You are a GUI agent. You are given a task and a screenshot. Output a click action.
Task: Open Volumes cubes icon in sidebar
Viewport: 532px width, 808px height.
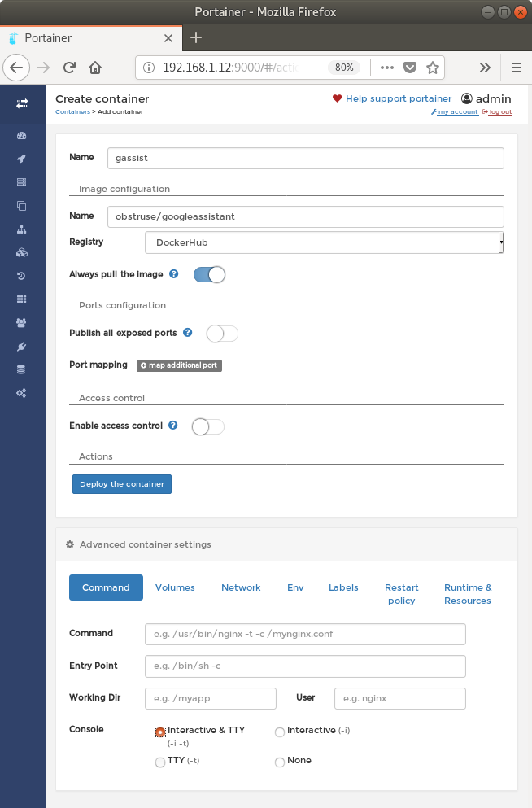tap(22, 252)
